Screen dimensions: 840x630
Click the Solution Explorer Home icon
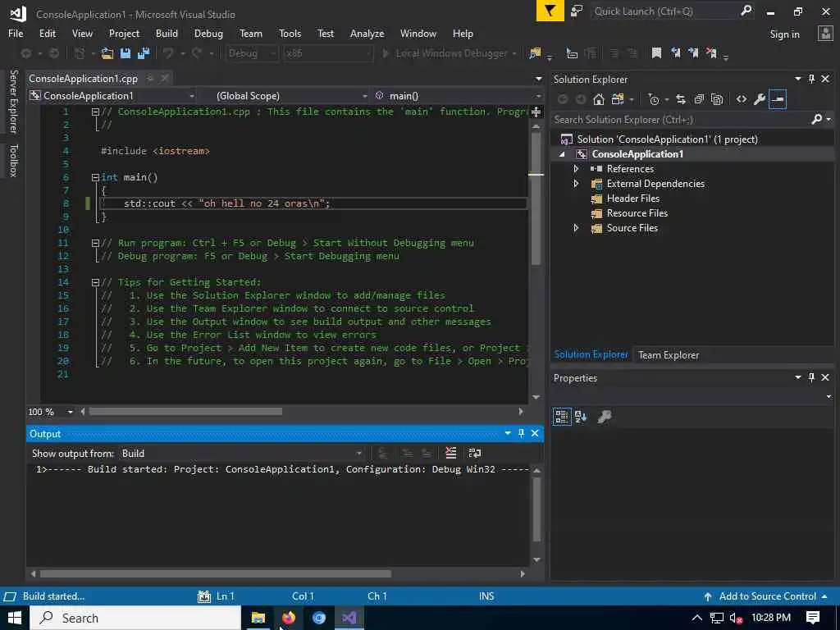point(599,99)
